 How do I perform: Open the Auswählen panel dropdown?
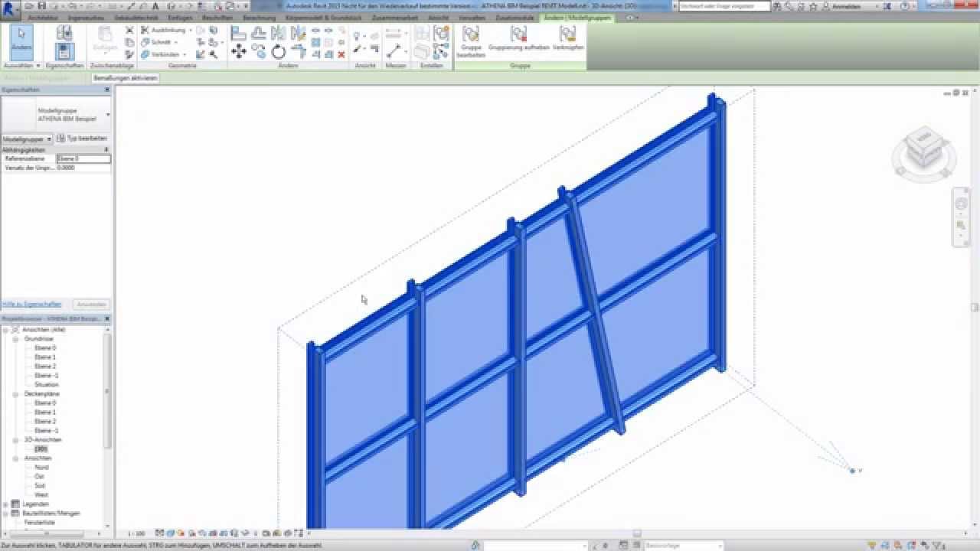(x=21, y=66)
